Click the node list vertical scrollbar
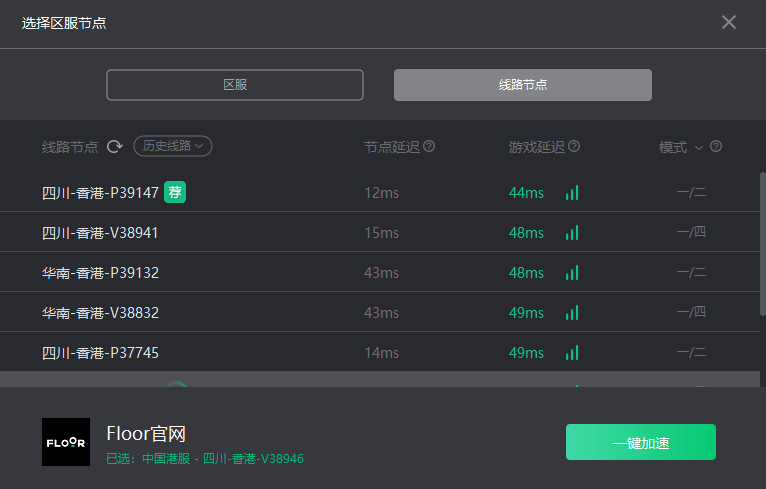This screenshot has width=766, height=489. [762, 245]
